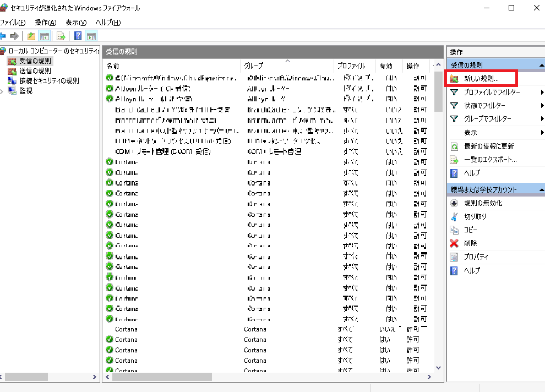This screenshot has width=545, height=392.
Task: Open the ヘルプ(H) menu
Action: point(108,23)
